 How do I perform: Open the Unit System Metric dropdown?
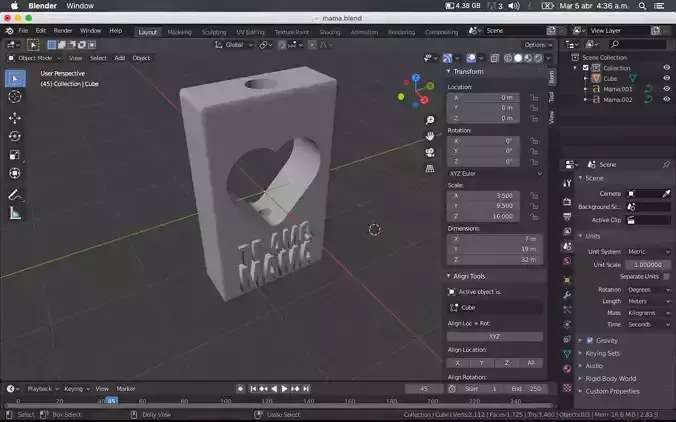(x=648, y=251)
